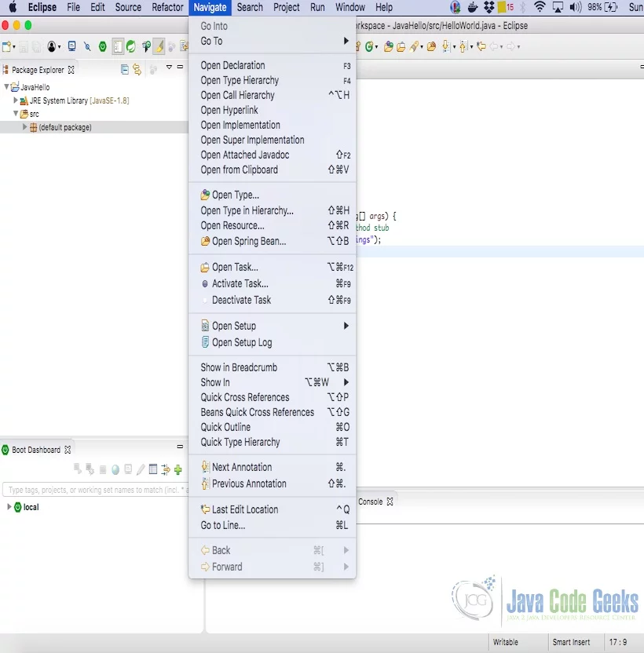Image resolution: width=644 pixels, height=653 pixels.
Task: Choose Open Resource... menu item
Action: (x=273, y=226)
